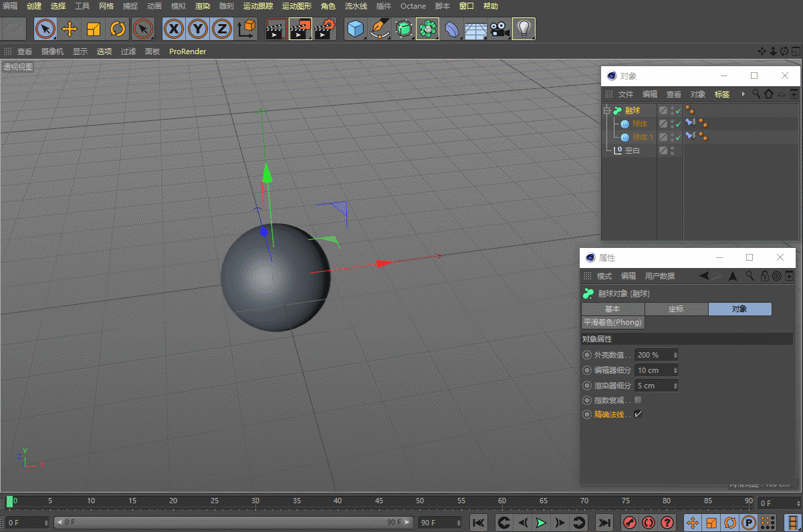Render the active view with clapperboard icon
The height and width of the screenshot is (532, 803).
pos(275,29)
